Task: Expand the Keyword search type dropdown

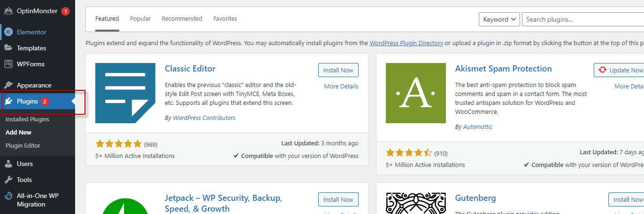Action: 499,19
